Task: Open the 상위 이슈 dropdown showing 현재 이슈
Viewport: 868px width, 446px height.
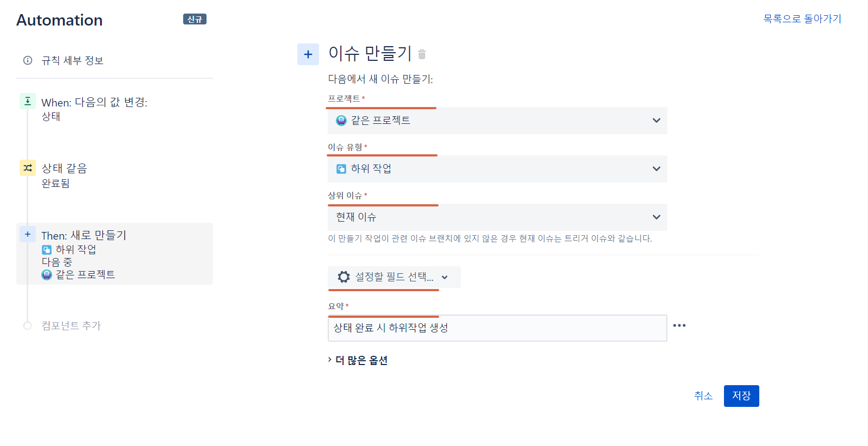Action: 497,217
